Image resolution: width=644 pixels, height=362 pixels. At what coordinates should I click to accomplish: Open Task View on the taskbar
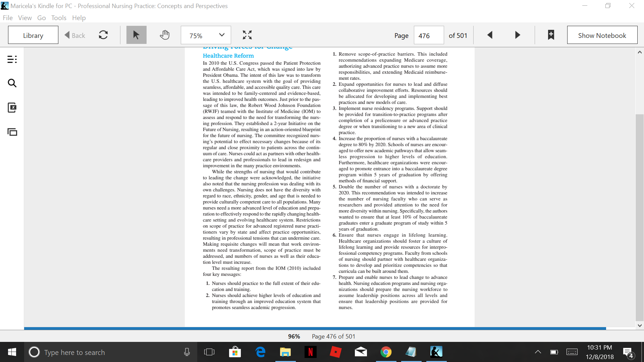(x=209, y=352)
